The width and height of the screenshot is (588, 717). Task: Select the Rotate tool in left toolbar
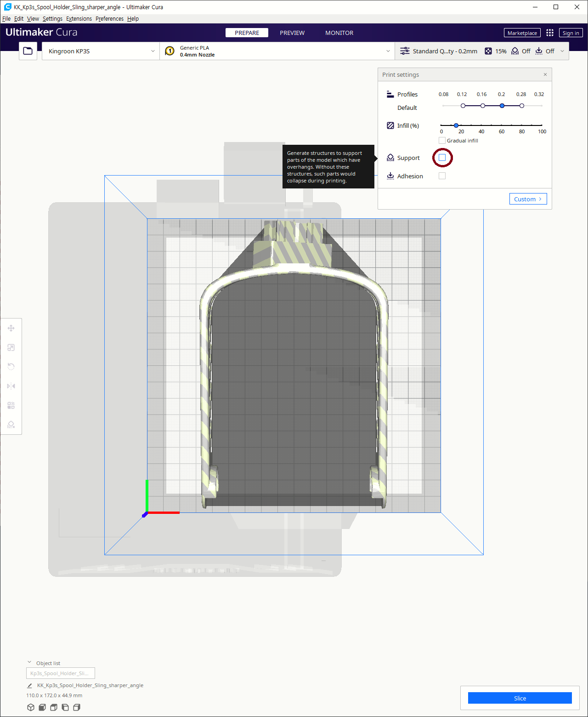[x=11, y=367]
